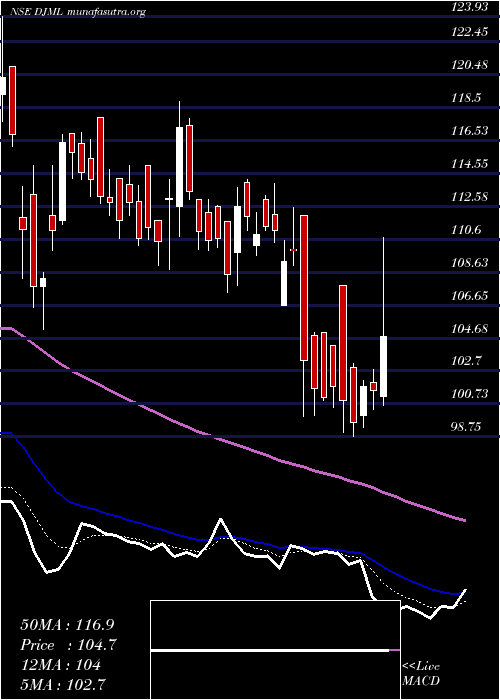Click the <<Live MACD label
The height and width of the screenshot is (700, 500).
421,674
